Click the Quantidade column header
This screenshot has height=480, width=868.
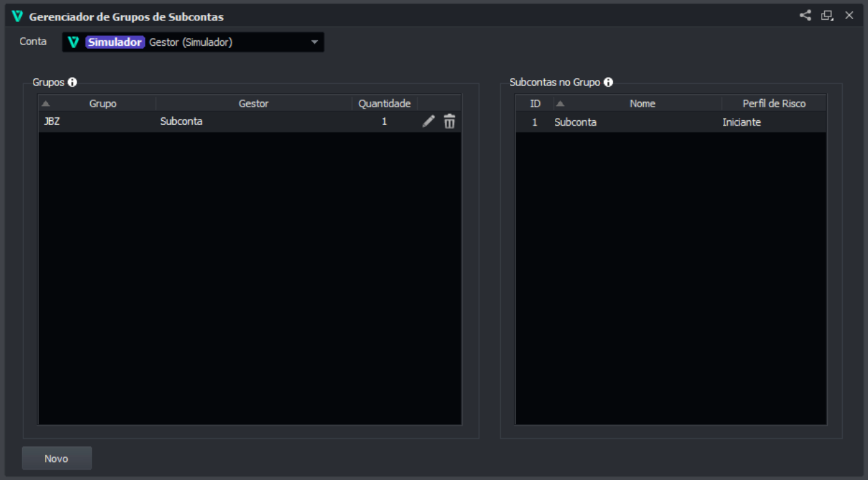point(384,104)
